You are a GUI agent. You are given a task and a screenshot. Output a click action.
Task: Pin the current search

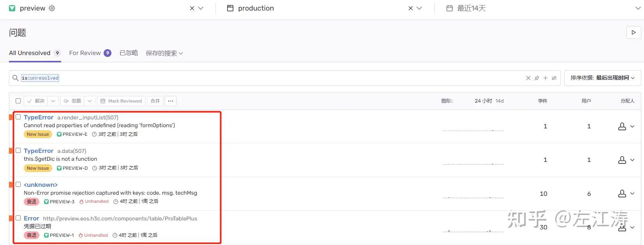pyautogui.click(x=537, y=78)
